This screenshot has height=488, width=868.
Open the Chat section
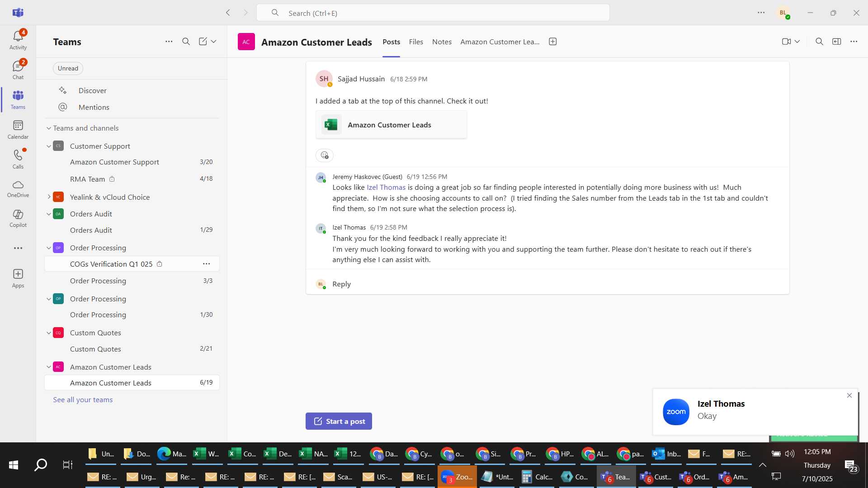click(x=18, y=70)
